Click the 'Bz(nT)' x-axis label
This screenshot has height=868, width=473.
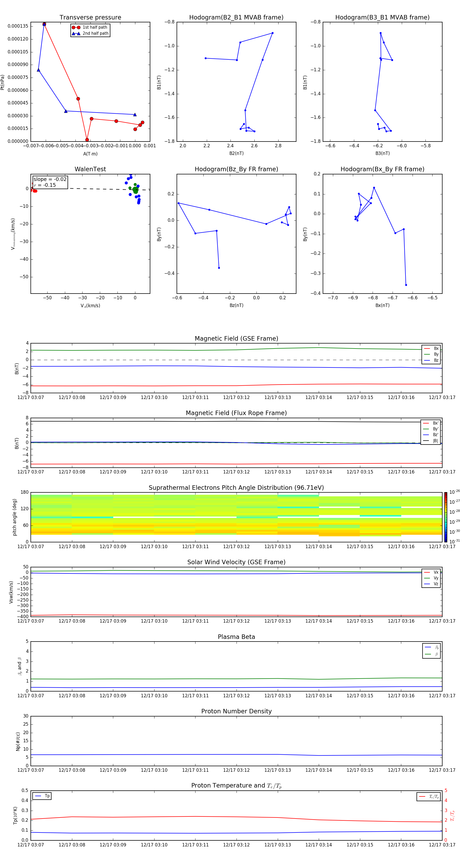tap(236, 305)
